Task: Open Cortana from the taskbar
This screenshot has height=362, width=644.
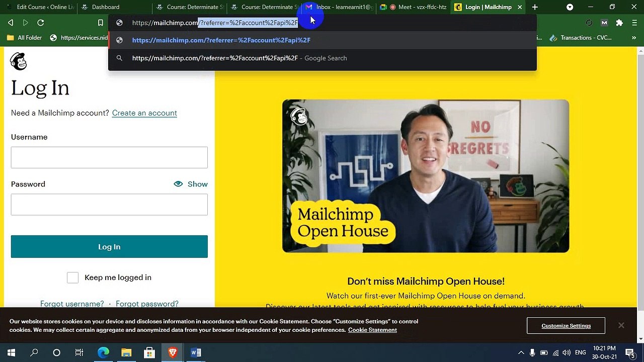Action: [x=56, y=352]
